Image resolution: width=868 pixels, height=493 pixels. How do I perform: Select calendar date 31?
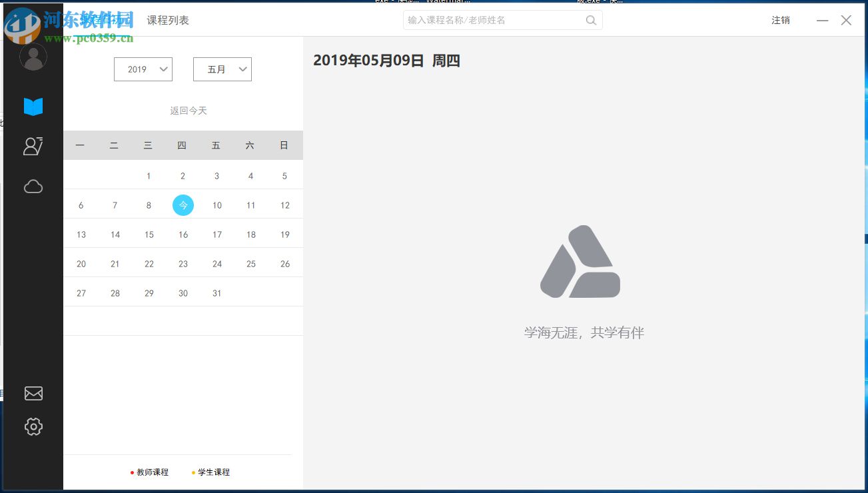click(217, 293)
